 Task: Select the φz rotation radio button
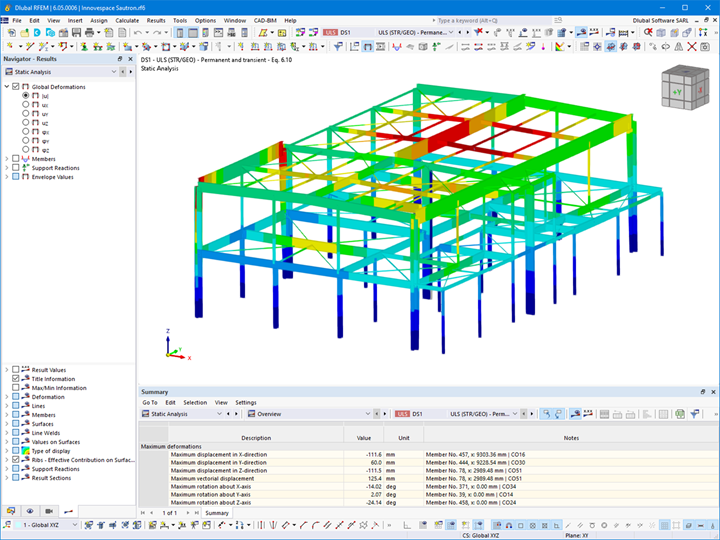[26, 150]
